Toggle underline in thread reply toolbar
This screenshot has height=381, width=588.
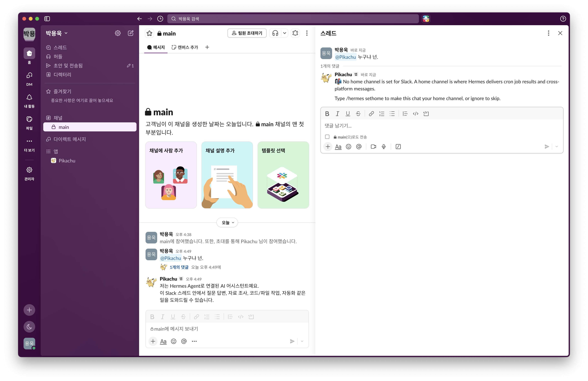[348, 113]
